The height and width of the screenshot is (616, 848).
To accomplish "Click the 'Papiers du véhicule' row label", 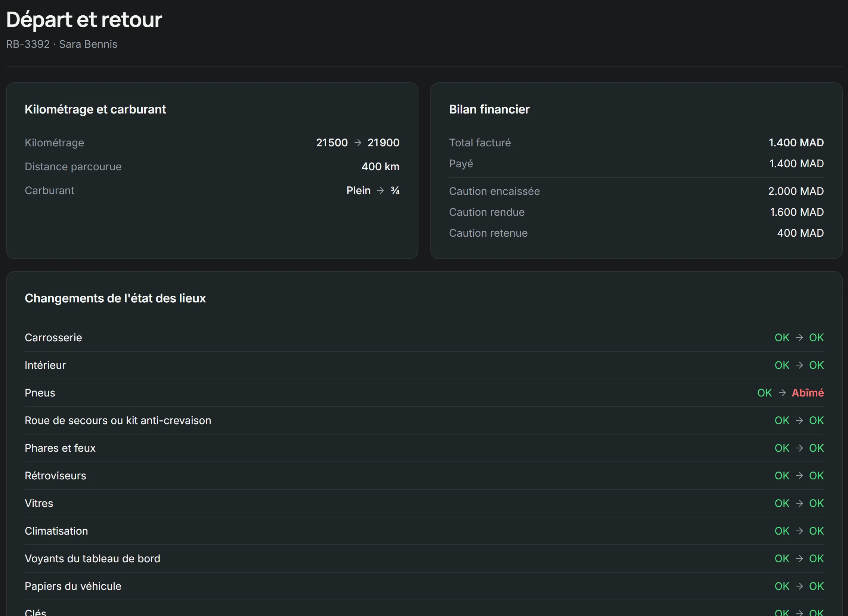I will click(73, 587).
